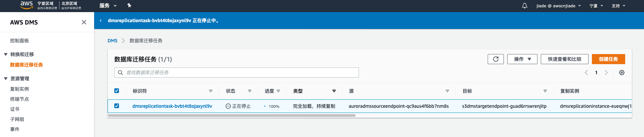Viewport: 644px width, 137px height.
Task: Go to next page of tasks
Action: (606, 73)
